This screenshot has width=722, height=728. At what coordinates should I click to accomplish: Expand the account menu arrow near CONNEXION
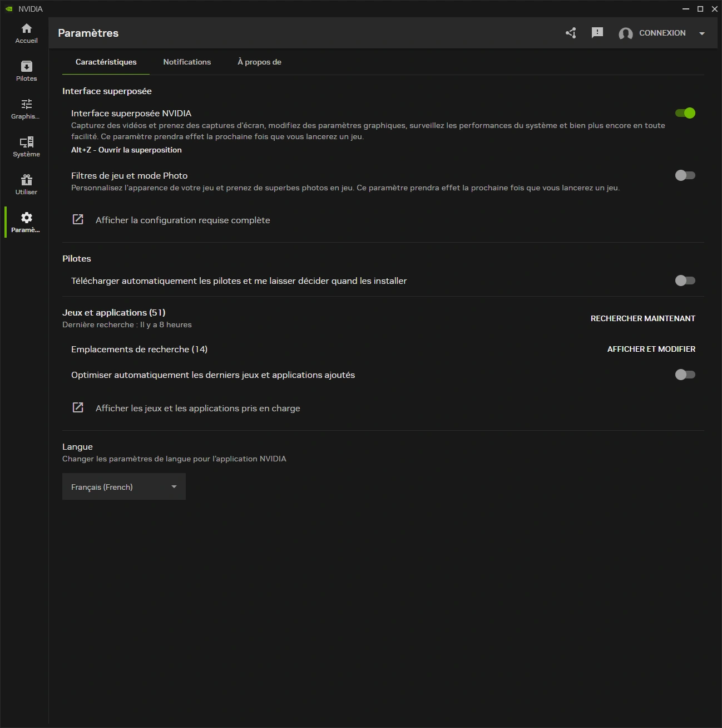(702, 33)
